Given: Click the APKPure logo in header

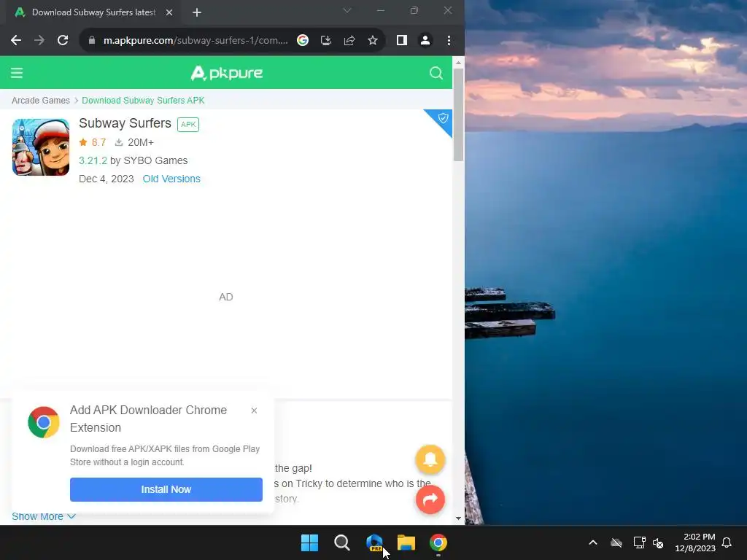Looking at the screenshot, I should (226, 73).
